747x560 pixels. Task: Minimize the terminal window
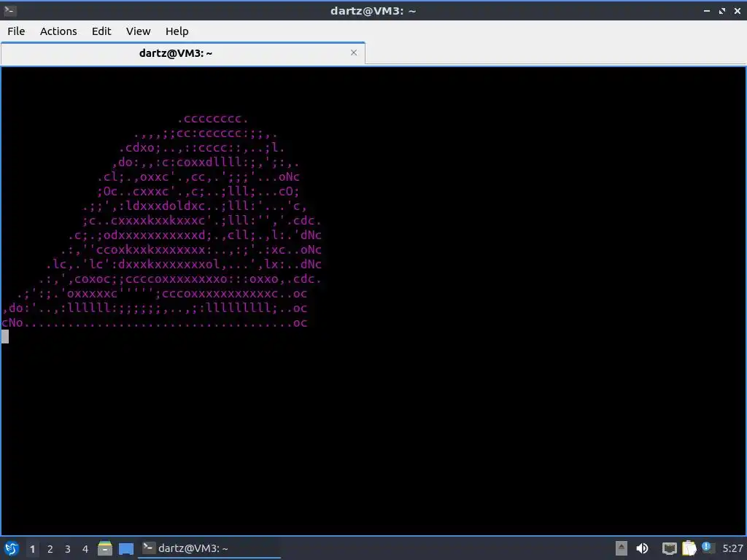click(707, 10)
